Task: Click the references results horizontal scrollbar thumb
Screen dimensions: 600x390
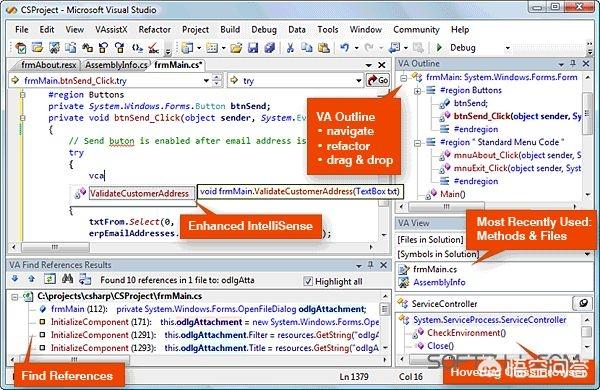Action: point(75,359)
